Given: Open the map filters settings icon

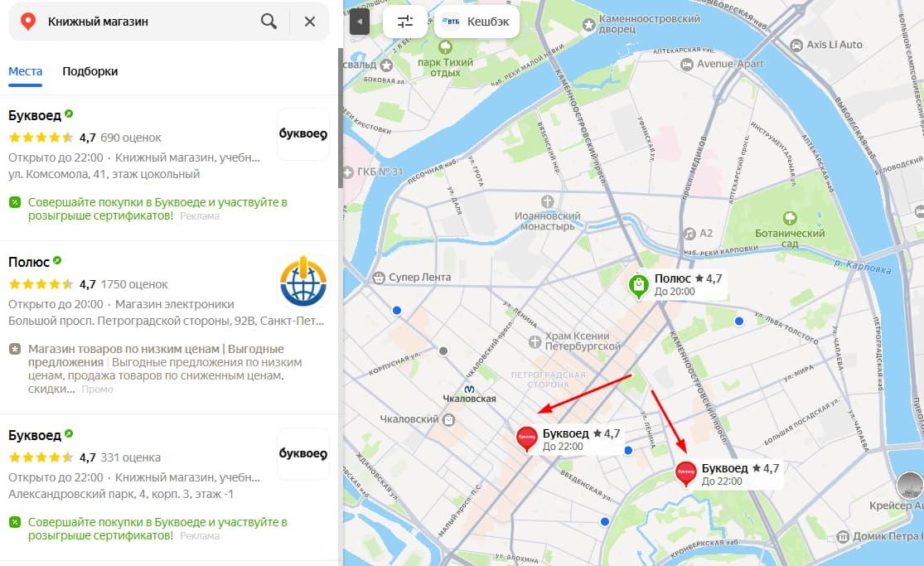Looking at the screenshot, I should (405, 22).
